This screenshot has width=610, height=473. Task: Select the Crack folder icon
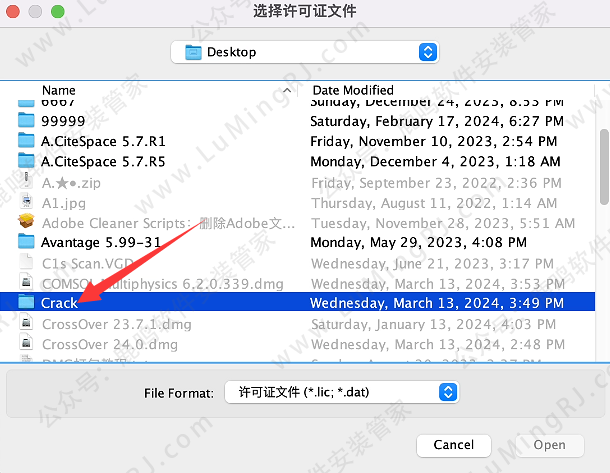pyautogui.click(x=26, y=302)
